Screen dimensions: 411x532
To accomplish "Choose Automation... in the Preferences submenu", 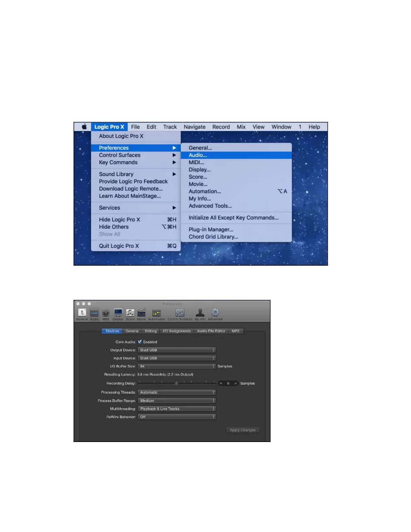I will pyautogui.click(x=236, y=191).
